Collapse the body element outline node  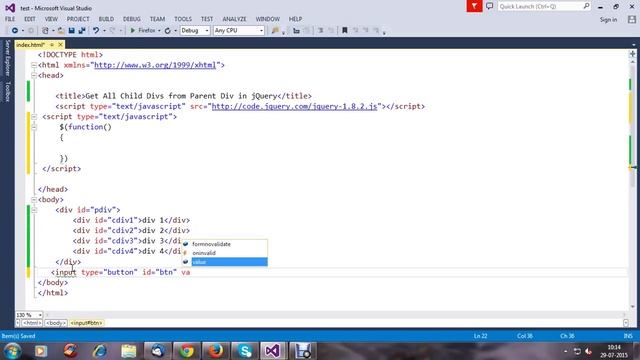point(34,200)
